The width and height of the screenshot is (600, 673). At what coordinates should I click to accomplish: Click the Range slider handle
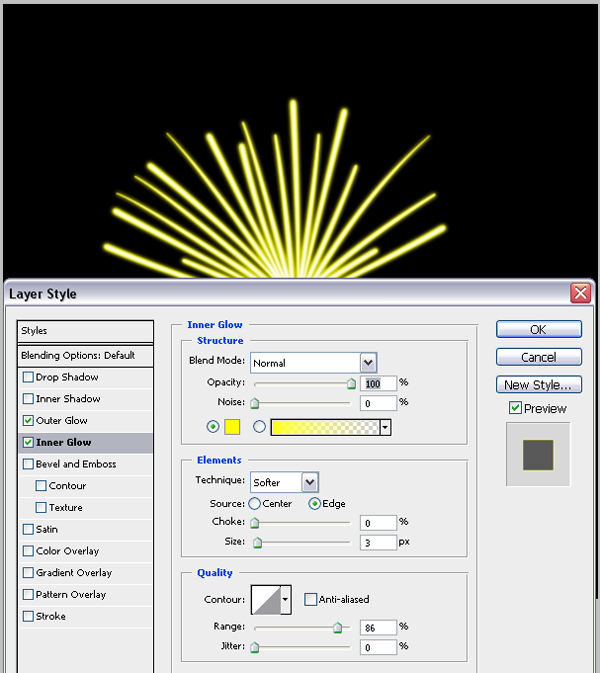[337, 628]
